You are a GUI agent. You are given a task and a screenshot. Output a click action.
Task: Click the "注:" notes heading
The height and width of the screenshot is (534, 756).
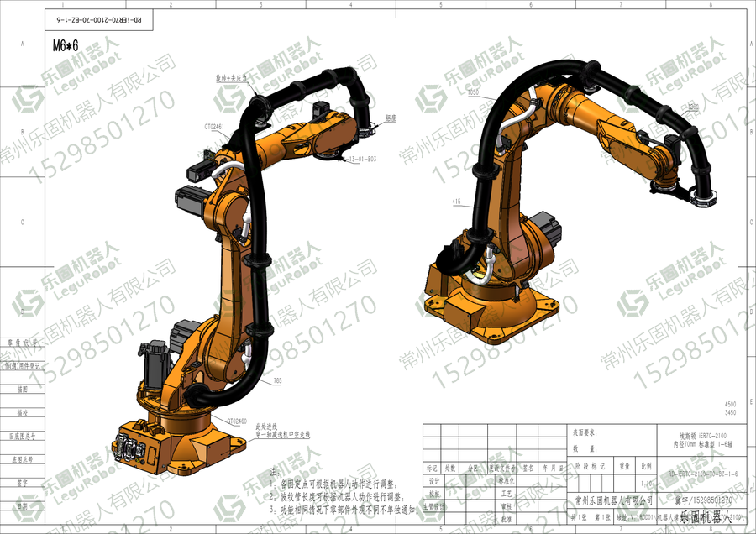click(x=274, y=472)
